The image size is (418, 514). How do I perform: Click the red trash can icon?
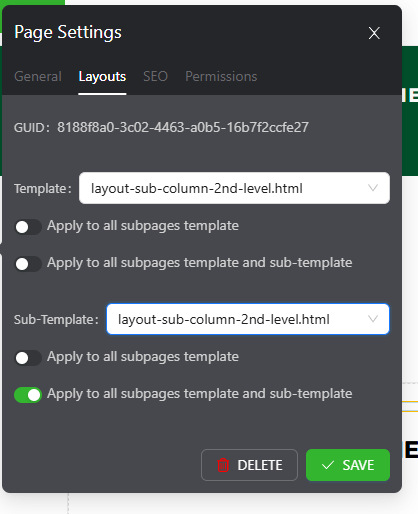coord(223,465)
